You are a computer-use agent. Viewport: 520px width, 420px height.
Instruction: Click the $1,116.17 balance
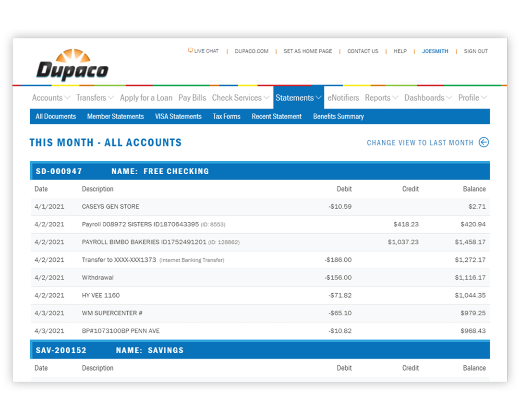470,277
